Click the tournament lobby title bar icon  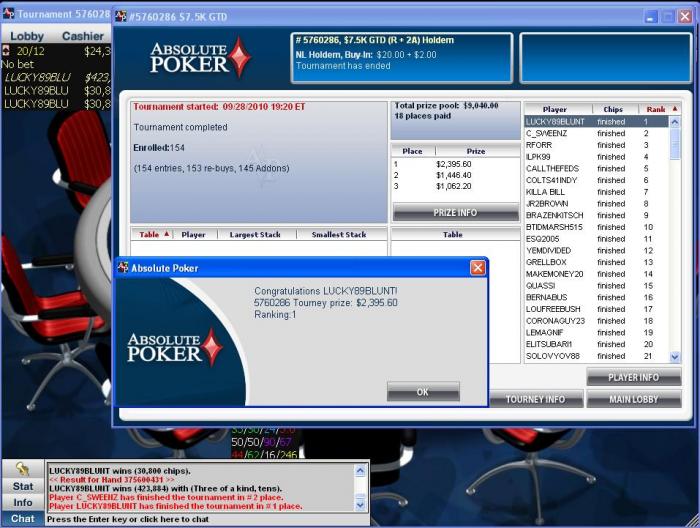tap(121, 17)
